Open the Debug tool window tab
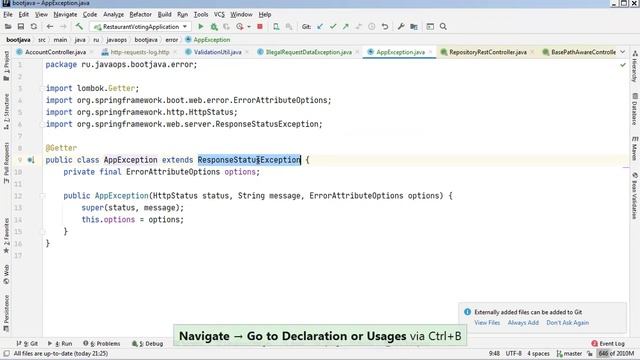The width and height of the screenshot is (640, 360). click(147, 344)
